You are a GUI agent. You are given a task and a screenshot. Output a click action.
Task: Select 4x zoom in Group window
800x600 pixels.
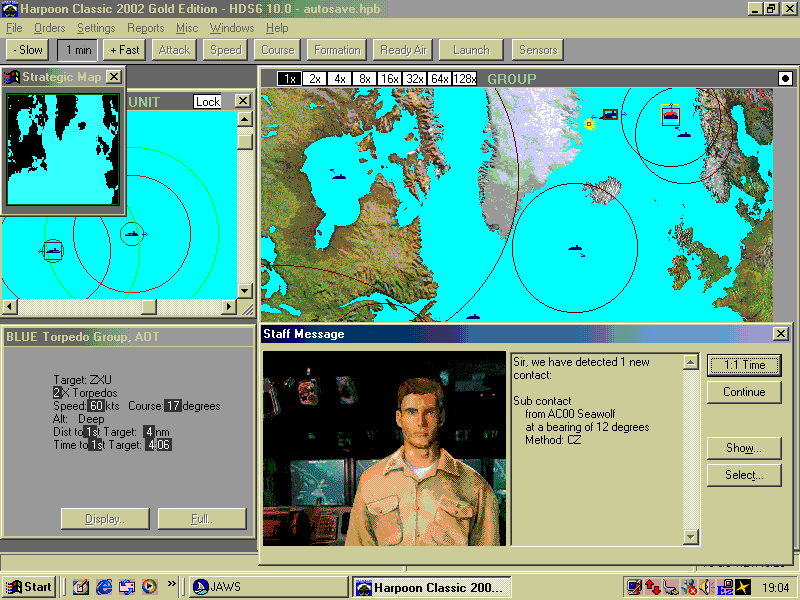click(x=339, y=79)
